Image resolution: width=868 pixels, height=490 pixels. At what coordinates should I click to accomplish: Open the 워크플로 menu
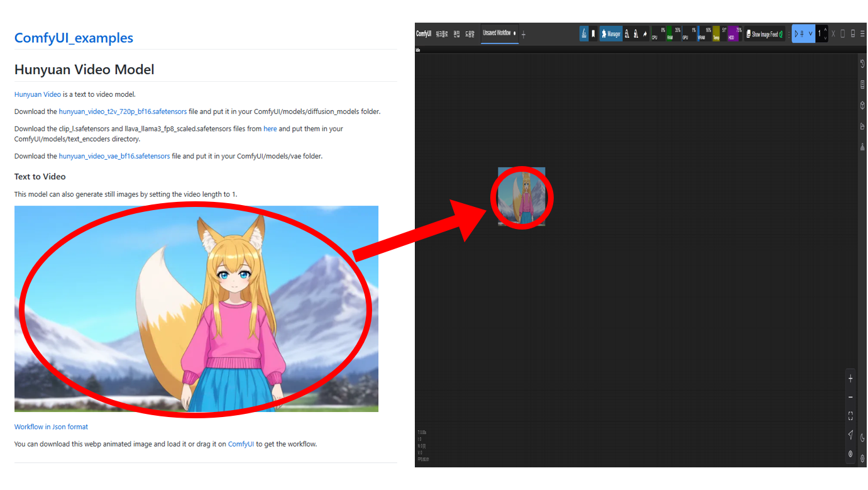pos(442,34)
